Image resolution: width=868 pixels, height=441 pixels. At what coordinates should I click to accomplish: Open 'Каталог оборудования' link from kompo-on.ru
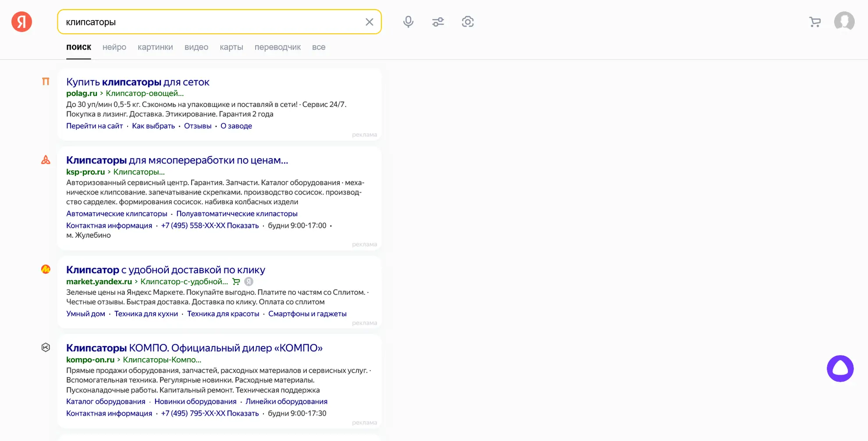[106, 402]
